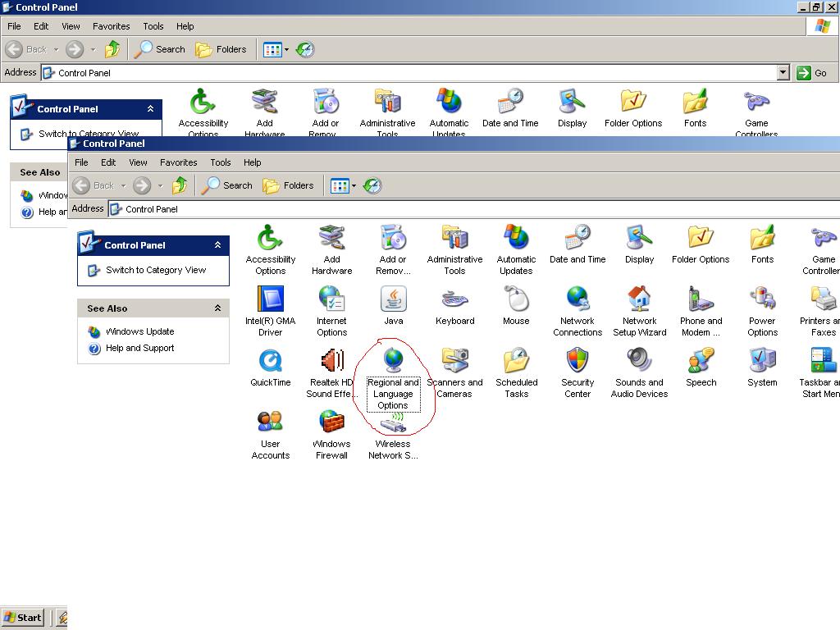Open the Java control panel
840x630 pixels.
tap(393, 306)
